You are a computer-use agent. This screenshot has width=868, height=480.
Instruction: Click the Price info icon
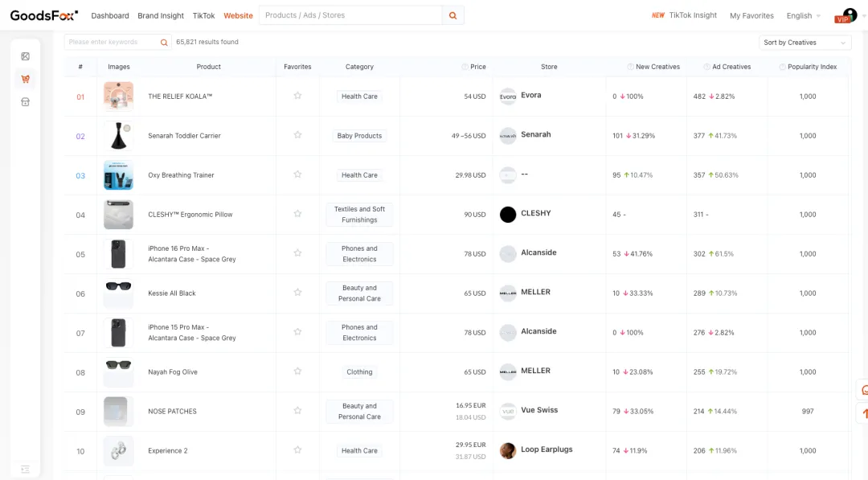point(465,67)
